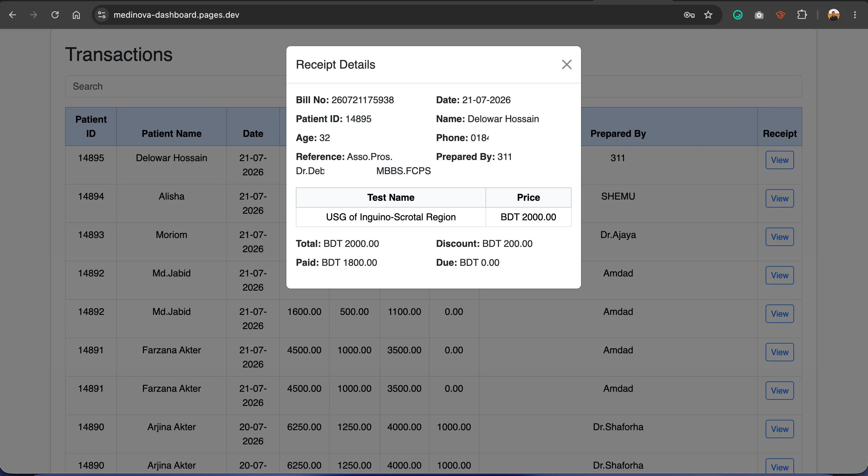View receipt for Alisha
Viewport: 868px width, 476px height.
point(779,198)
